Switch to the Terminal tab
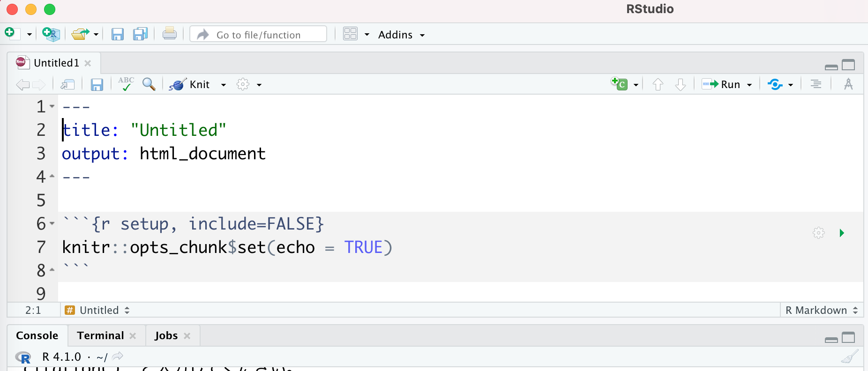This screenshot has width=868, height=371. point(100,335)
